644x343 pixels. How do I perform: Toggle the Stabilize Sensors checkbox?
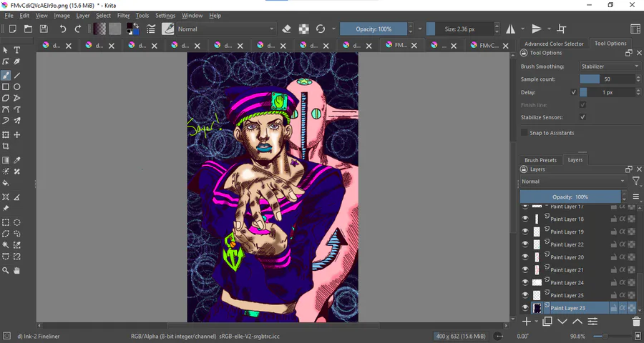(x=582, y=117)
